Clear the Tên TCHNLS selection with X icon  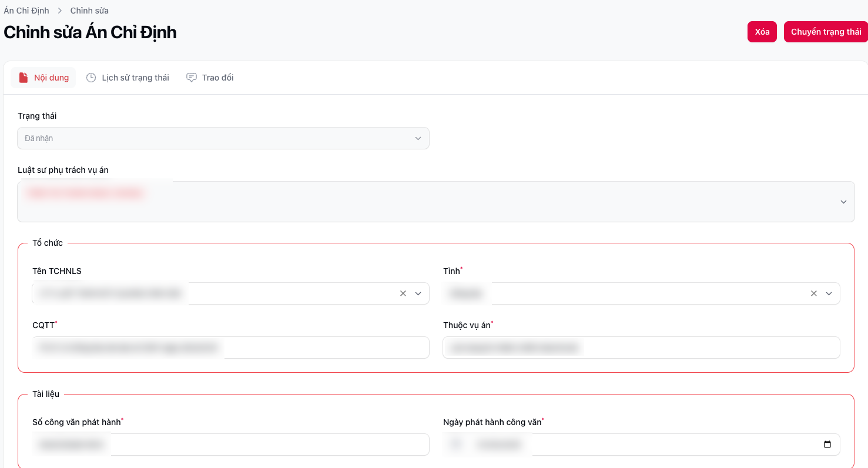(403, 293)
